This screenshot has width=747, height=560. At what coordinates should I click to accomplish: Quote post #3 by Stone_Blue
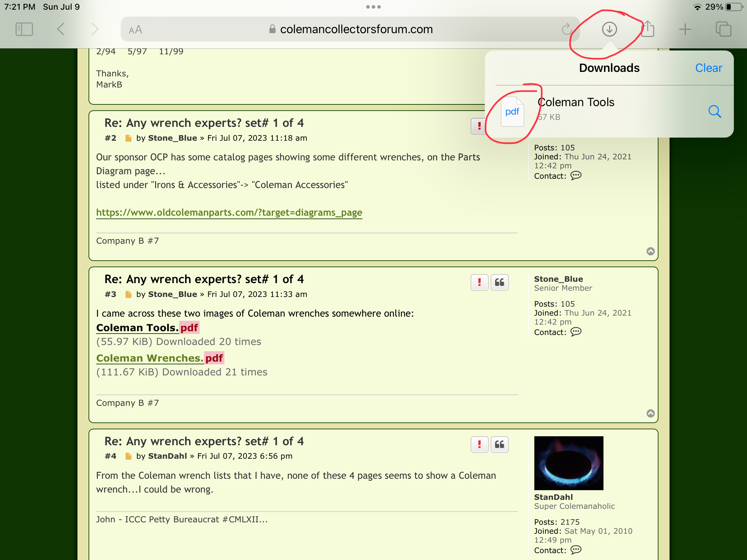[499, 282]
